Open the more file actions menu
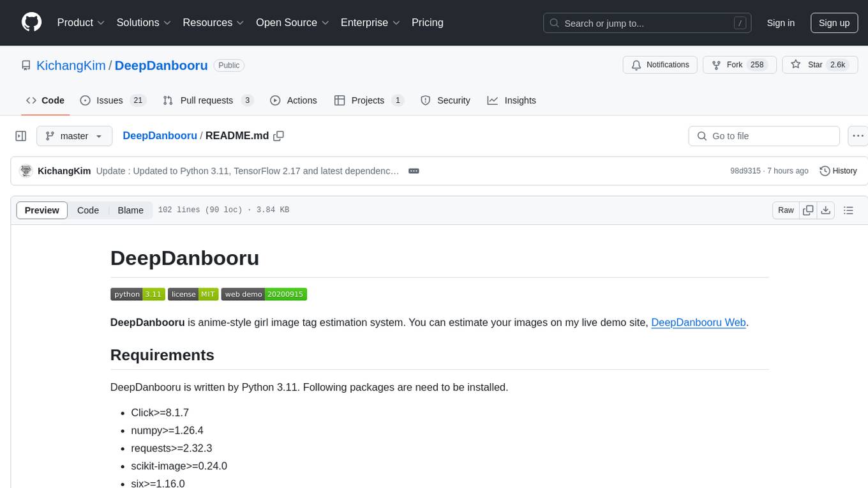The height and width of the screenshot is (488, 868). [x=858, y=136]
